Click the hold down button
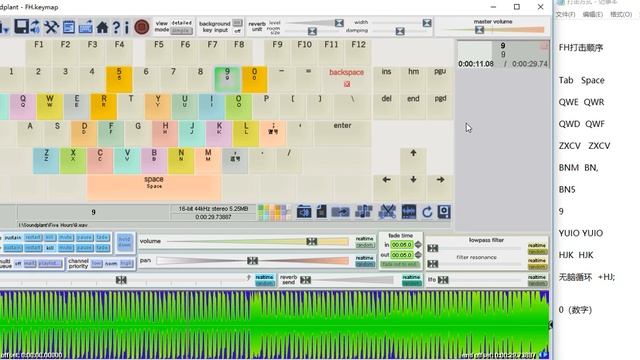The image size is (640, 360). [124, 242]
